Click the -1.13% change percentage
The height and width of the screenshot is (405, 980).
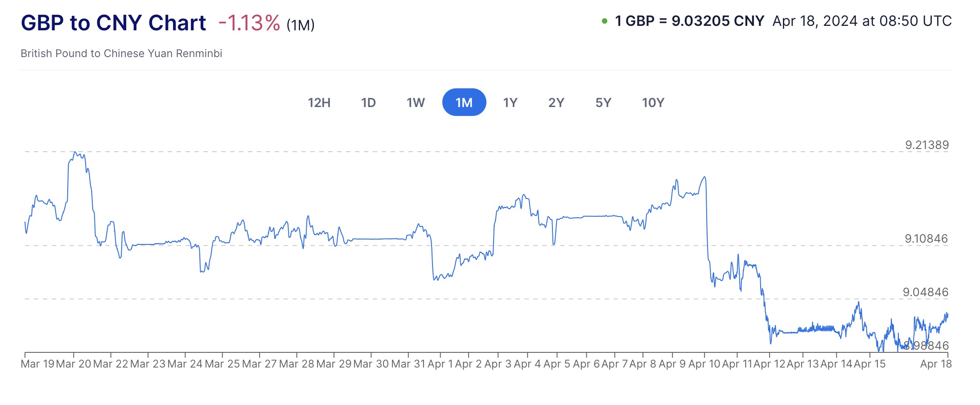249,23
